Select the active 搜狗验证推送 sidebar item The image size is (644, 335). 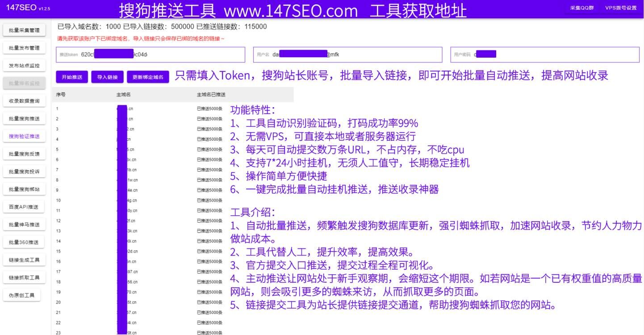pyautogui.click(x=22, y=136)
